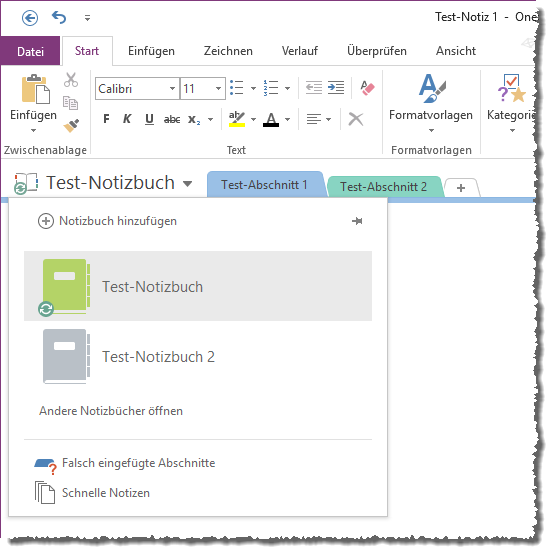Click Notizbuch hinzufügen

107,221
